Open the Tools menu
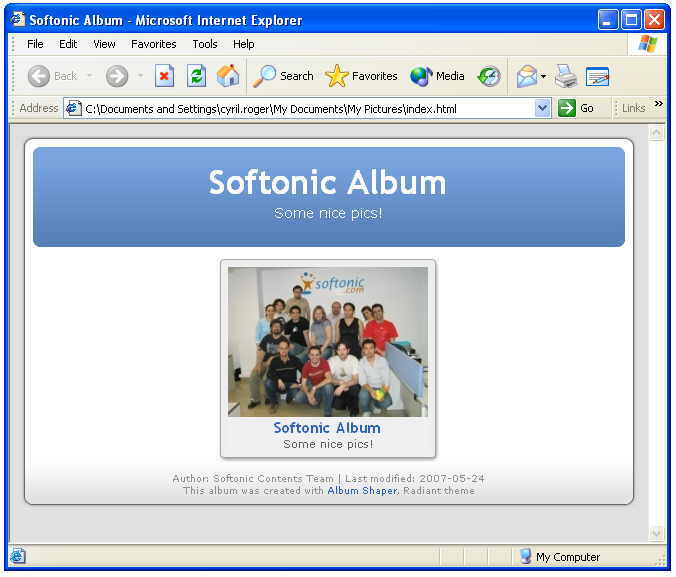Screen dimensions: 676x577 point(205,44)
